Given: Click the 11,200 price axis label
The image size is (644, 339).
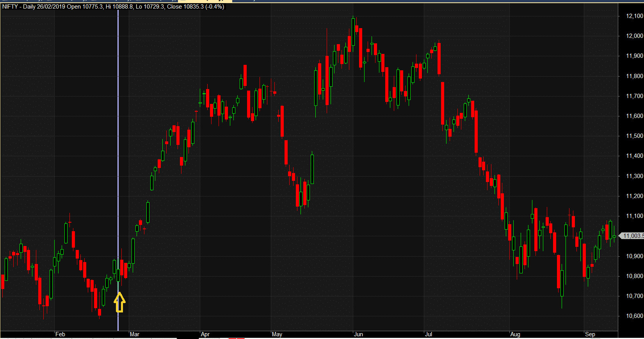Looking at the screenshot, I should [634, 196].
